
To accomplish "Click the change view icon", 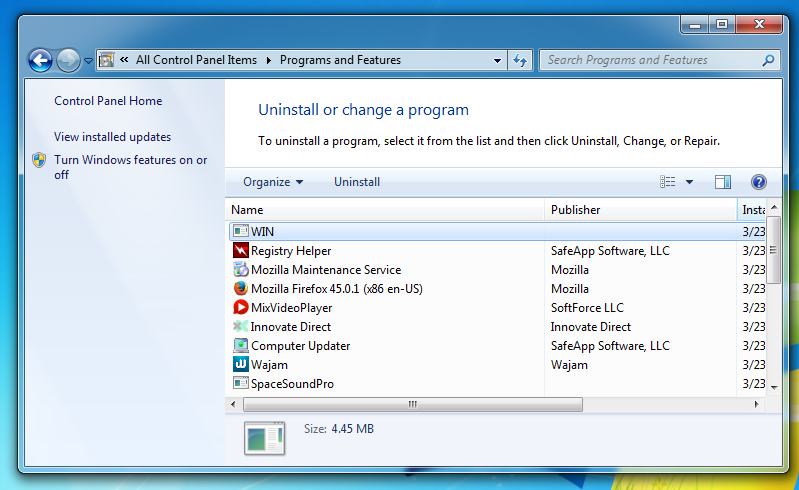I will (668, 182).
